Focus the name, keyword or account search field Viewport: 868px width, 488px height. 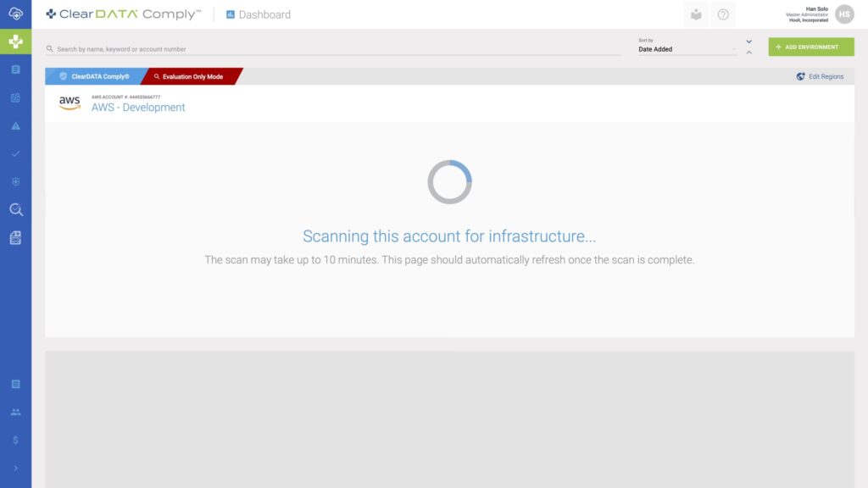click(x=333, y=48)
